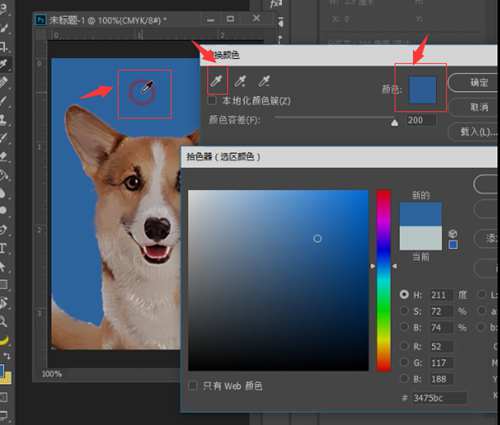Select the Pen tool

pyautogui.click(x=3, y=230)
